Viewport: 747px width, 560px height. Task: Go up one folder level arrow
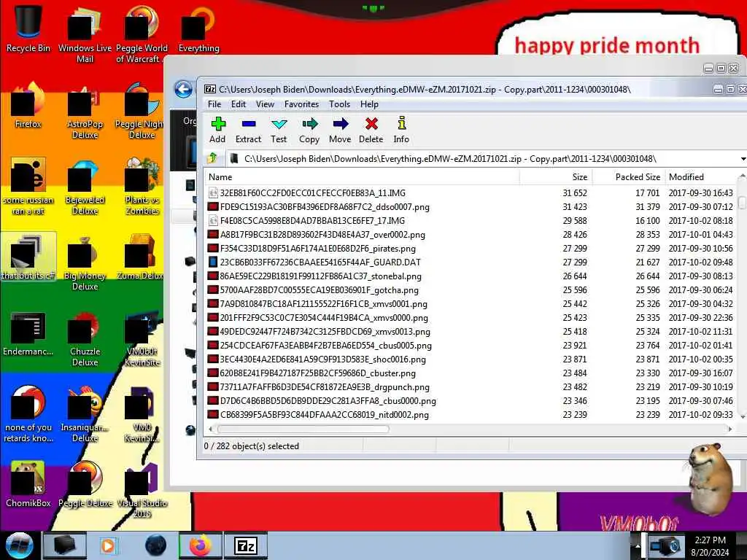pos(212,158)
